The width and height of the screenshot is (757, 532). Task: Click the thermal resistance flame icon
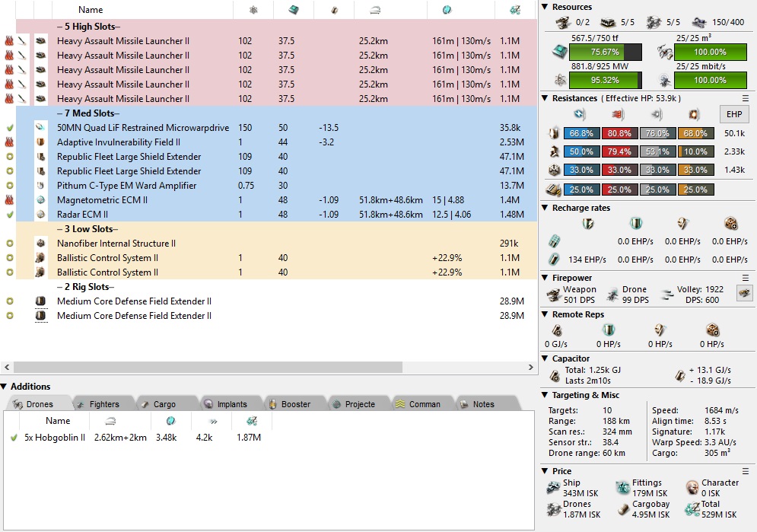[x=616, y=114]
